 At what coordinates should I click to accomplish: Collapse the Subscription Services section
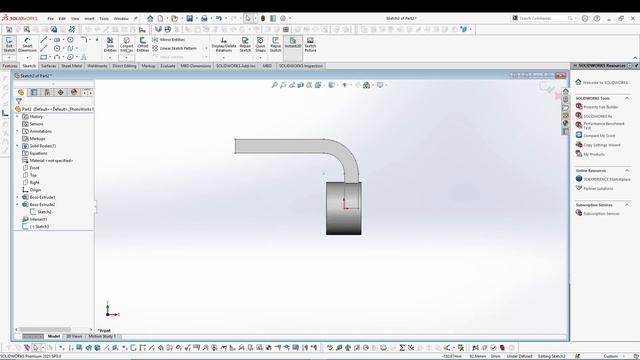(x=627, y=205)
